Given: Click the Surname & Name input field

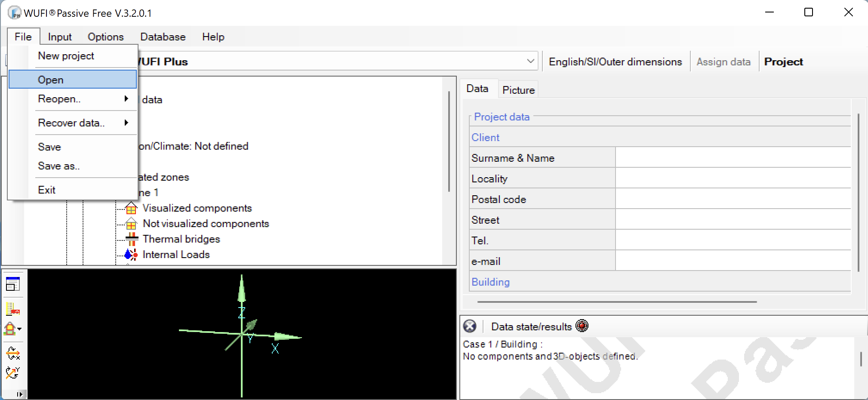Looking at the screenshot, I should pos(733,158).
